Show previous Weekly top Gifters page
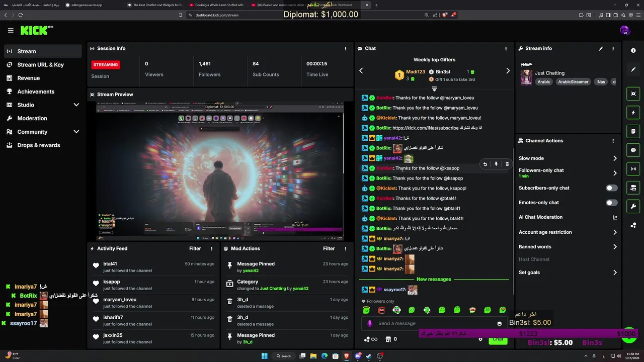The height and width of the screenshot is (362, 644). (361, 71)
